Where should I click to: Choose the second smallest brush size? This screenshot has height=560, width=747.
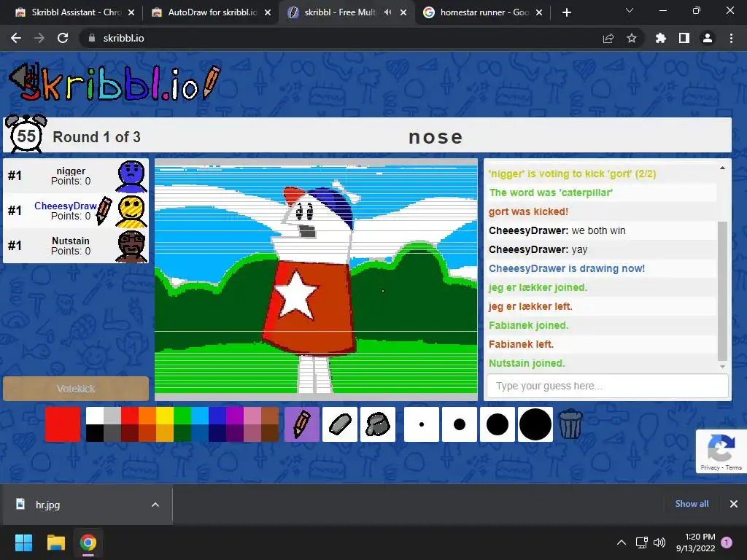460,424
